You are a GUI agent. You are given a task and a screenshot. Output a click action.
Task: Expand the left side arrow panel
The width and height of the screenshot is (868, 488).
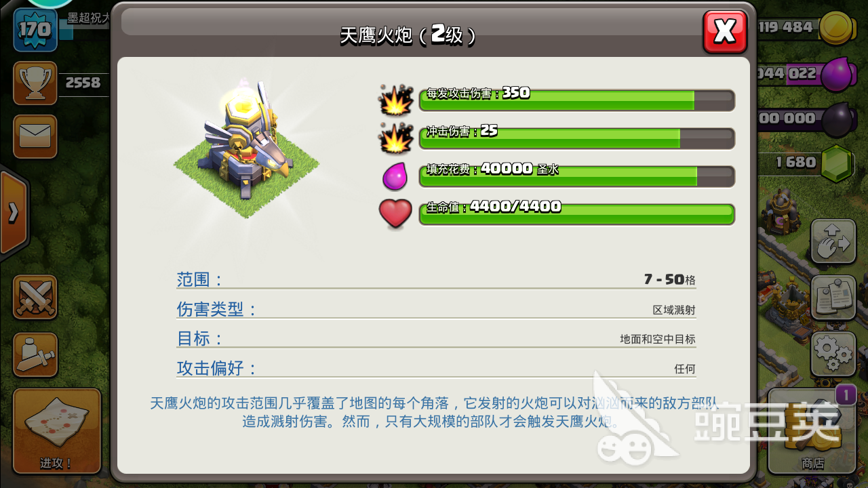(x=14, y=212)
